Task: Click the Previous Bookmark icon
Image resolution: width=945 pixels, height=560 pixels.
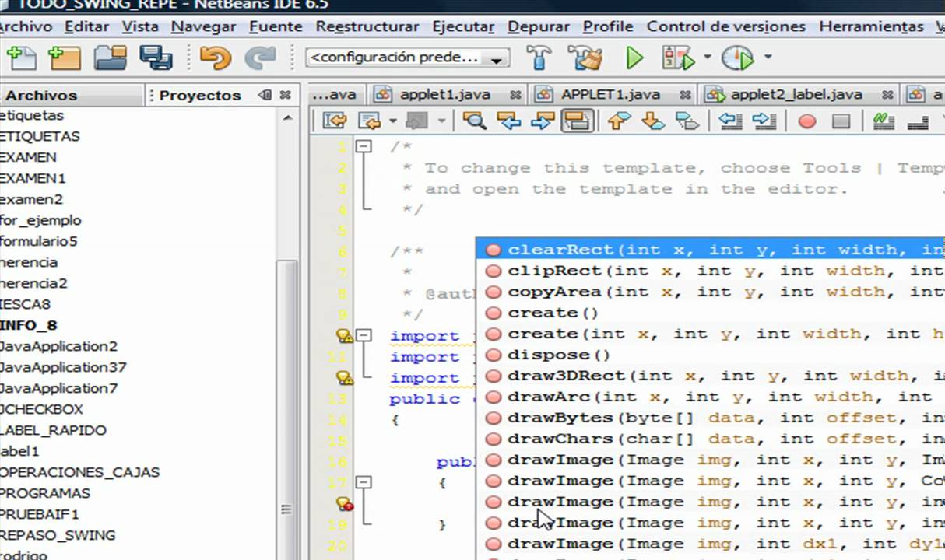Action: point(619,121)
